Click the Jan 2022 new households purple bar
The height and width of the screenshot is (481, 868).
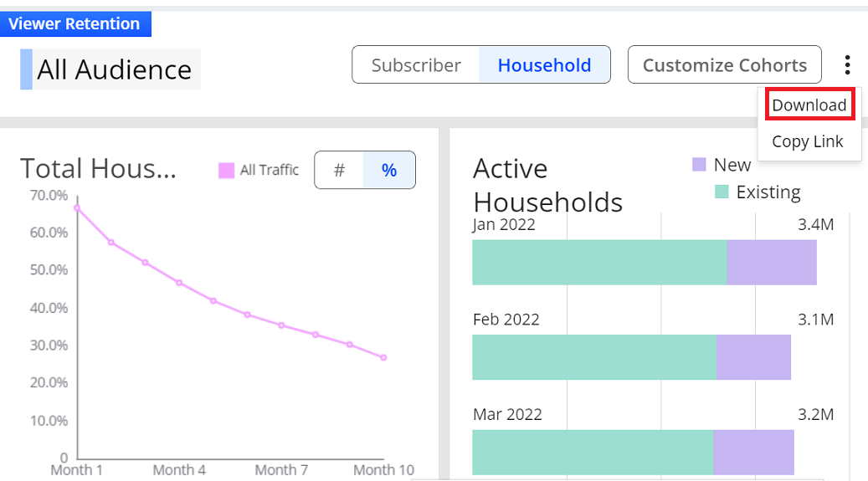(x=772, y=263)
